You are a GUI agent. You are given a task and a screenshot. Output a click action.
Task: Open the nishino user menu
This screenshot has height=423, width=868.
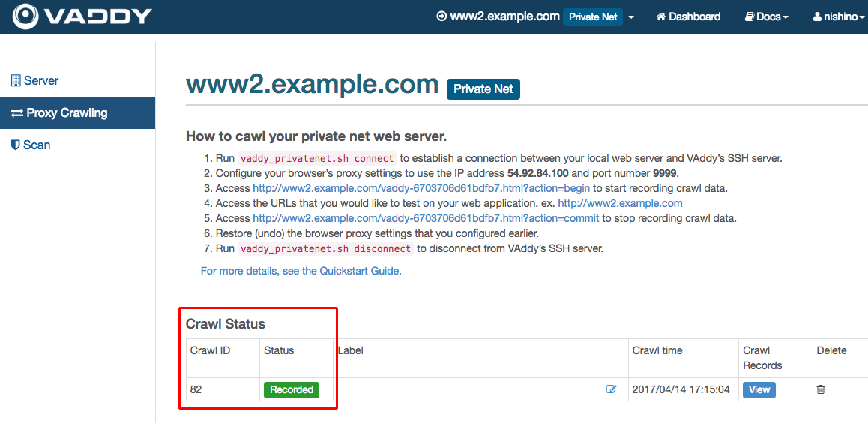pyautogui.click(x=838, y=16)
